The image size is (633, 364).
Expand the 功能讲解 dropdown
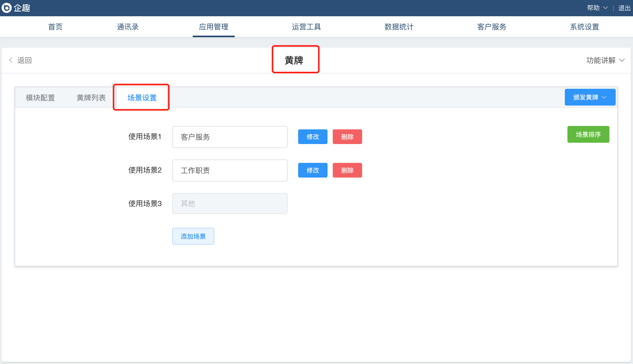[x=605, y=60]
